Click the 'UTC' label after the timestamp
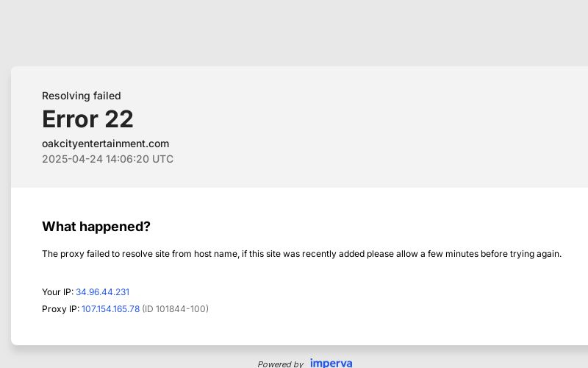 click(162, 159)
